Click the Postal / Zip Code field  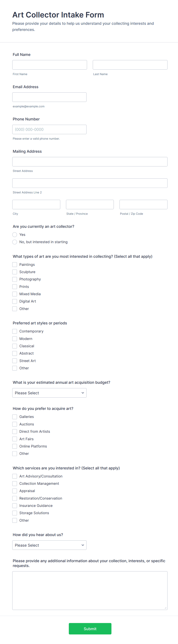pos(143,204)
